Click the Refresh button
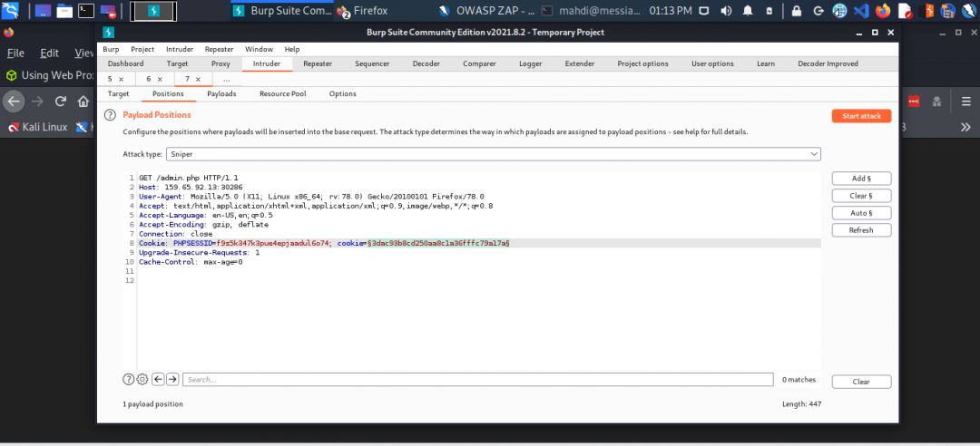The height and width of the screenshot is (446, 980). pyautogui.click(x=861, y=230)
